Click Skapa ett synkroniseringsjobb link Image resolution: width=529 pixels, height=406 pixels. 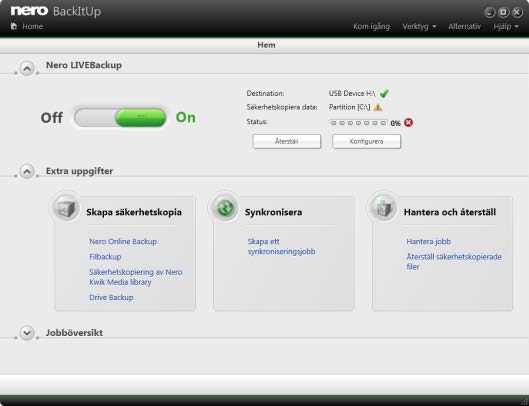point(281,247)
